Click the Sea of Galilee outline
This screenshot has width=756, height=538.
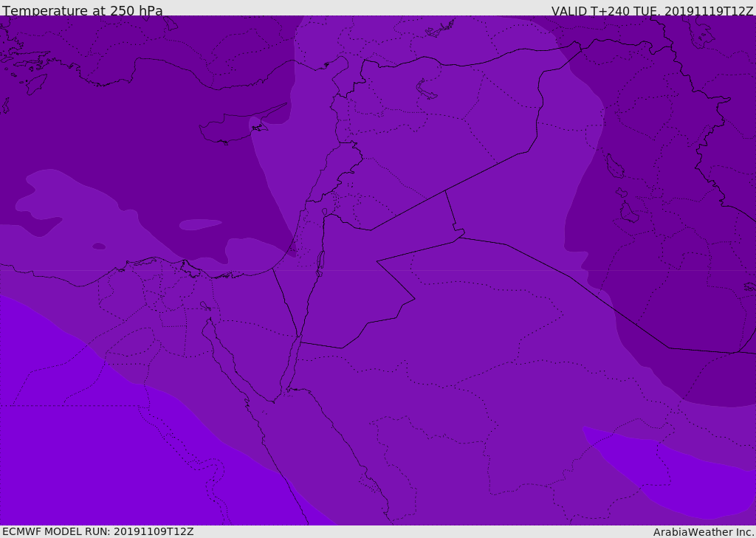coord(325,212)
